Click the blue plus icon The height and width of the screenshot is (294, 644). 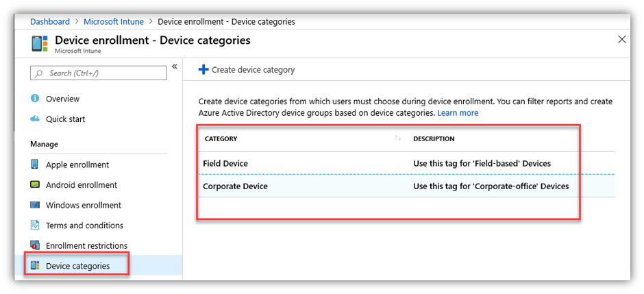click(x=203, y=69)
